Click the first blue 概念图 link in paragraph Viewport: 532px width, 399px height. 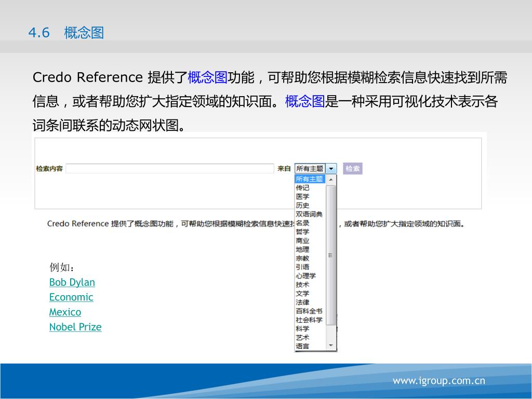point(207,77)
